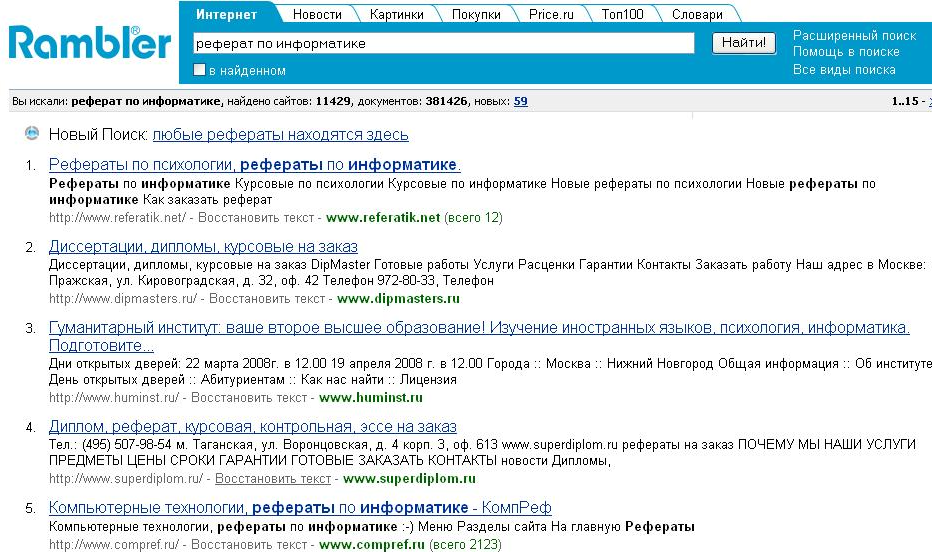932x552 pixels.
Task: Open the Покупки tab
Action: point(476,14)
